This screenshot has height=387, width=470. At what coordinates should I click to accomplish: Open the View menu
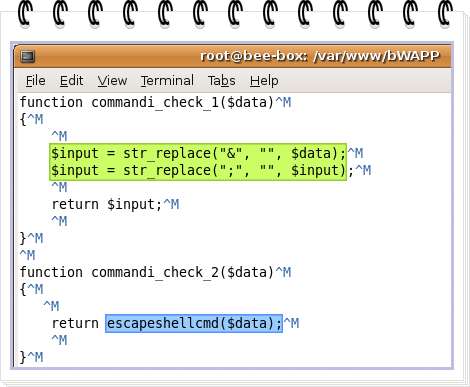[112, 81]
